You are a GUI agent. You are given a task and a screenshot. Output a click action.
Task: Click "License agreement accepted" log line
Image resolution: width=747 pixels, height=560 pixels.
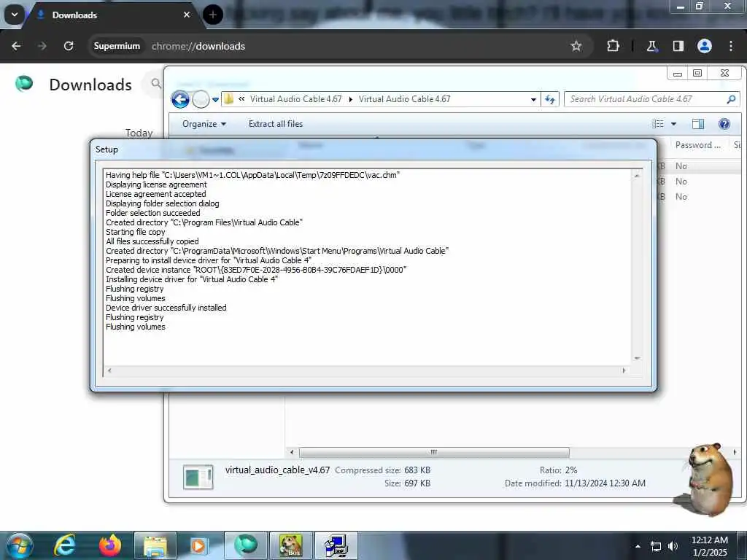point(156,194)
